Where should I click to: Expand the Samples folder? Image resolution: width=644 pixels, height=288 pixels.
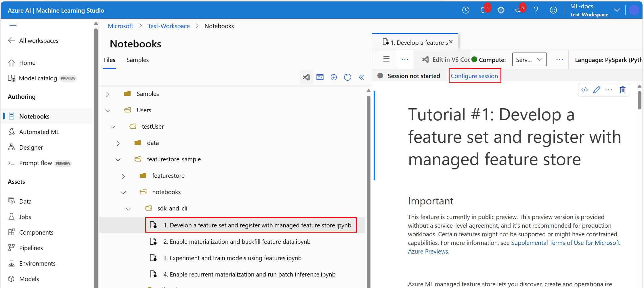[108, 94]
